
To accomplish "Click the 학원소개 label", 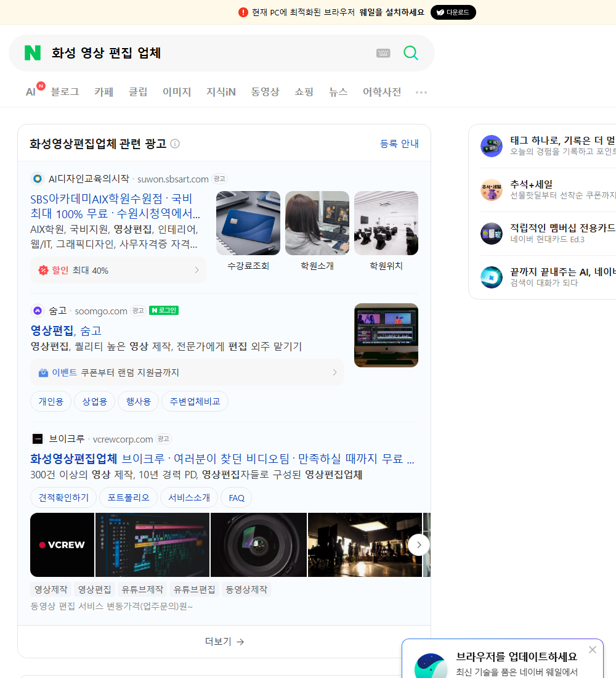I will pos(317,266).
